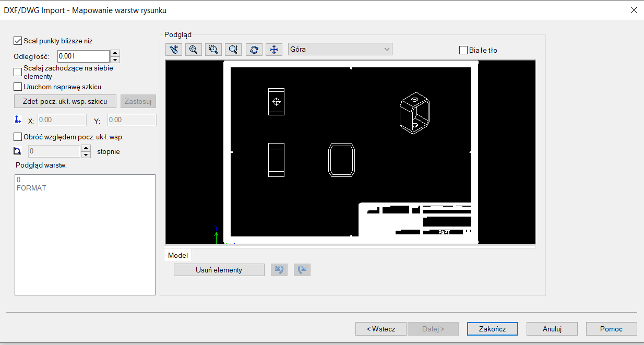Activate the zoom to area tool

coord(213,50)
